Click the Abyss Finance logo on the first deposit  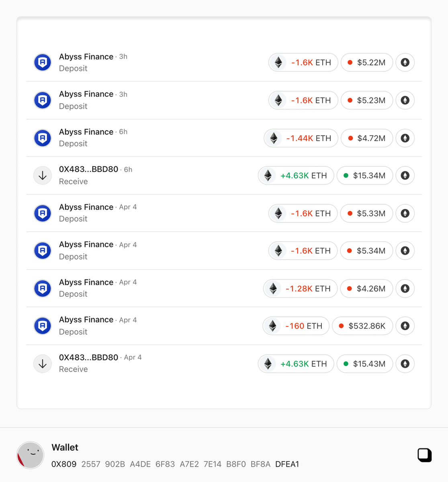pos(43,62)
